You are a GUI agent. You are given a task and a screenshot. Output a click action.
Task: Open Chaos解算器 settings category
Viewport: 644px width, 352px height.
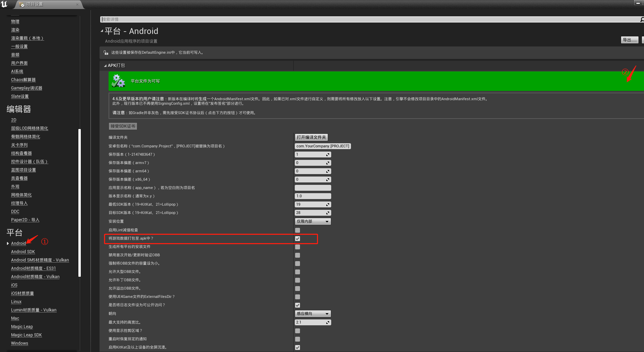pyautogui.click(x=23, y=80)
